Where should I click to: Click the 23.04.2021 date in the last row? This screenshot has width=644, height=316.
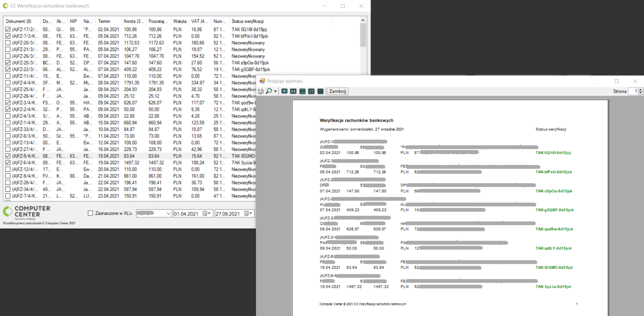pyautogui.click(x=108, y=196)
